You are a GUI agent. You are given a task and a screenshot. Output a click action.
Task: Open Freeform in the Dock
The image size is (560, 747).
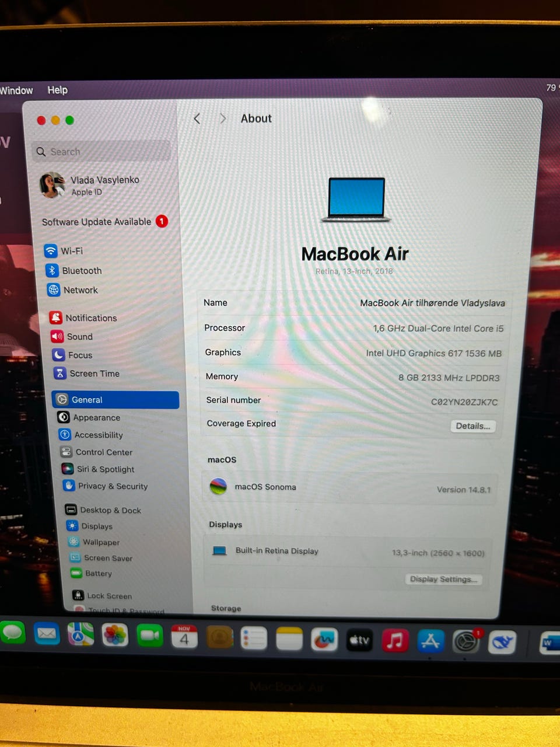[324, 640]
